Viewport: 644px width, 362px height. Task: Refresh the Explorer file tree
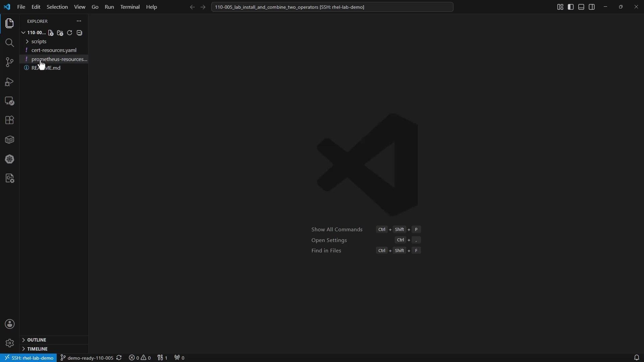(x=70, y=33)
